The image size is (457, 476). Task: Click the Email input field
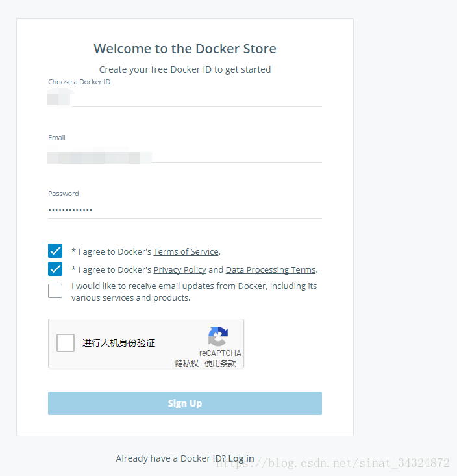click(x=185, y=155)
